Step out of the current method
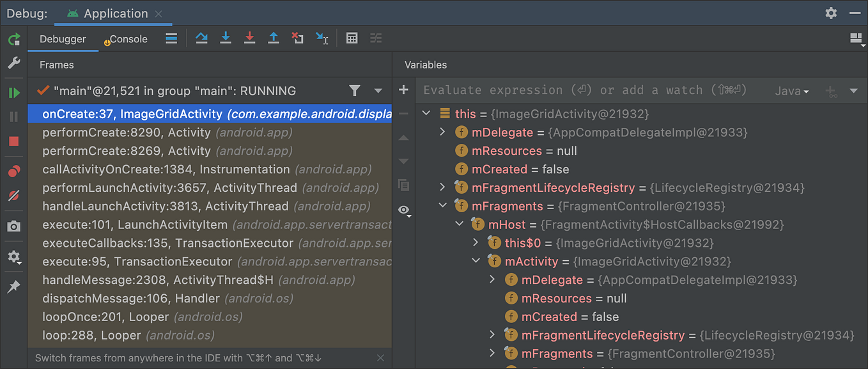 pyautogui.click(x=274, y=38)
